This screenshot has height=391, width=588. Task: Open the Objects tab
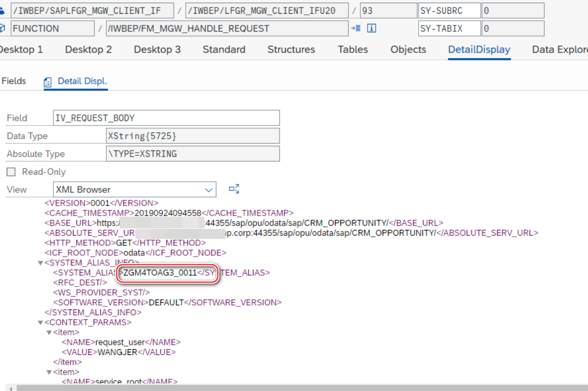[408, 50]
